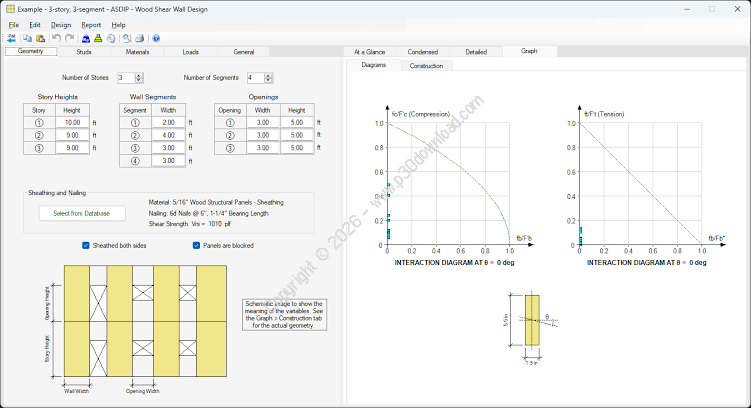The height and width of the screenshot is (408, 751).
Task: Click Segment 1 width field showing 2.00
Action: tap(168, 123)
